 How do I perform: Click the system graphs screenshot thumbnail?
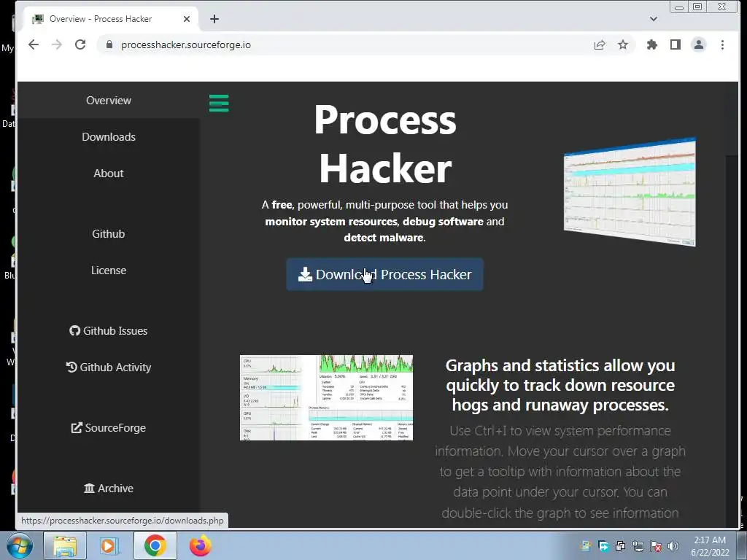(x=326, y=397)
